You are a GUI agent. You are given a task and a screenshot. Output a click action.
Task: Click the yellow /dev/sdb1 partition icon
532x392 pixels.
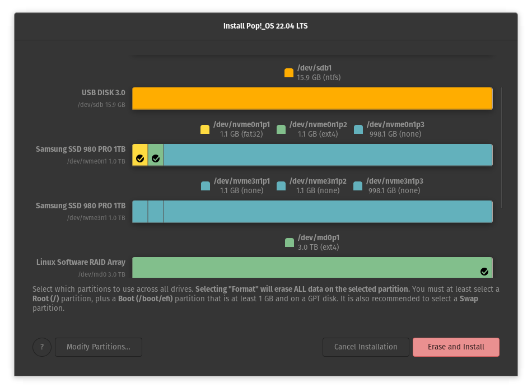pos(289,72)
